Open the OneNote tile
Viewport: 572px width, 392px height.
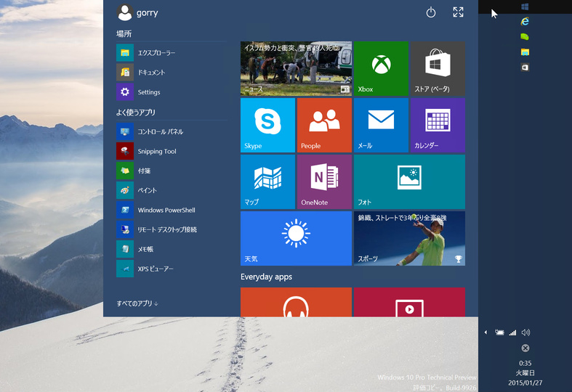coord(324,181)
